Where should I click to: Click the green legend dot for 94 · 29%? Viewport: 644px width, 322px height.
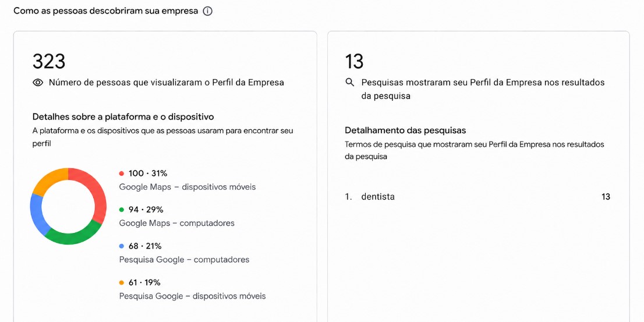(121, 210)
